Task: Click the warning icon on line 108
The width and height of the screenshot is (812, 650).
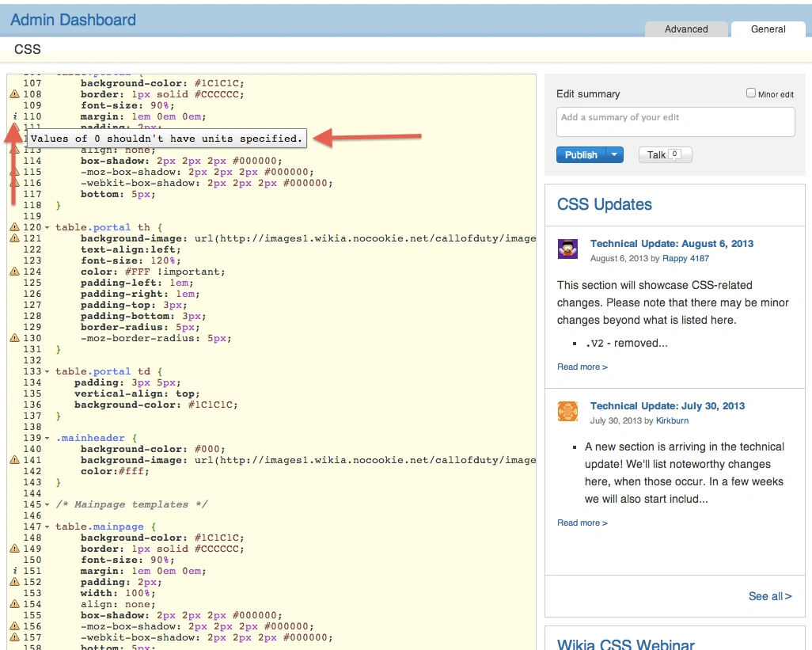Action: point(14,94)
